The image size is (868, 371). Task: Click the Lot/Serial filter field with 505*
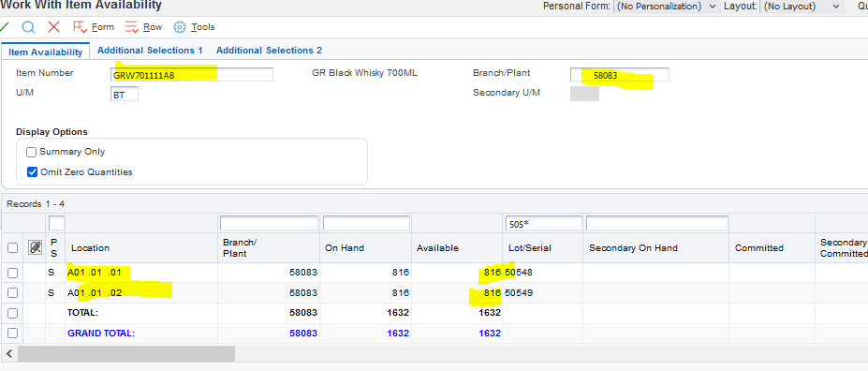click(x=543, y=223)
